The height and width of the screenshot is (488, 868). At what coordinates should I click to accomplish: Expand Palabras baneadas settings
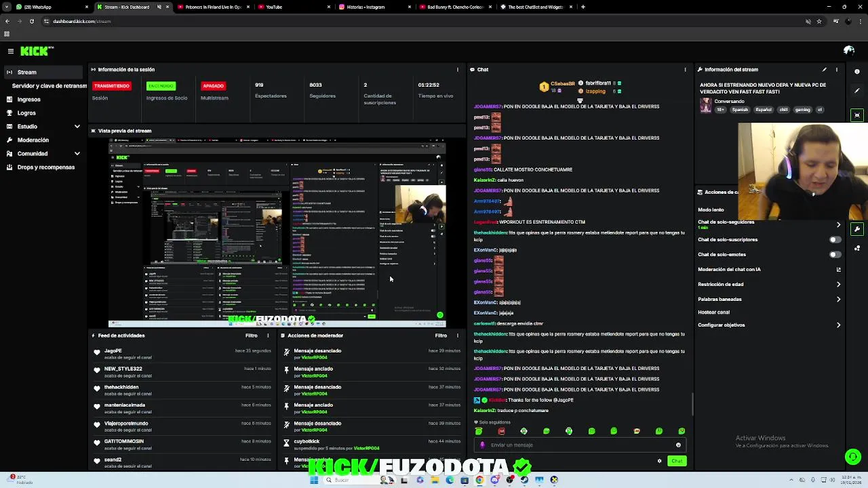tap(838, 299)
